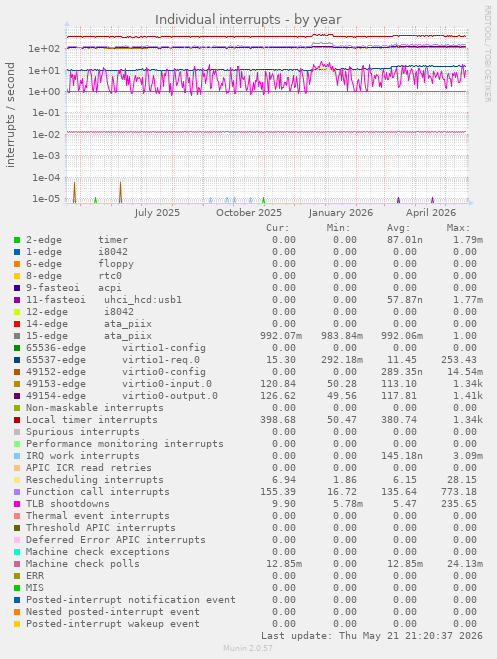Click the Avg: column header
This screenshot has width=497, height=659.
(x=398, y=228)
